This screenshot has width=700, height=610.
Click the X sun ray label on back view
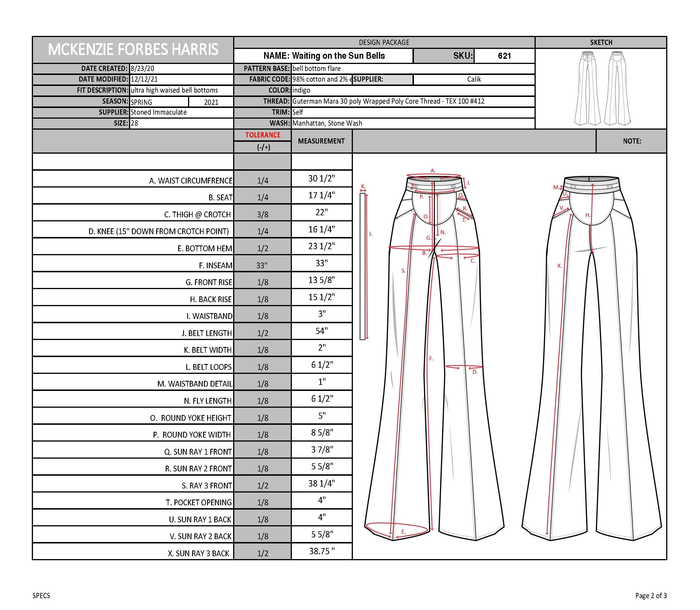[x=559, y=266]
